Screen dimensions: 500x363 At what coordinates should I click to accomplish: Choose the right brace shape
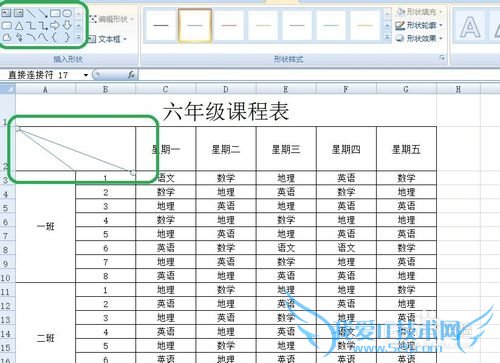[x=67, y=37]
